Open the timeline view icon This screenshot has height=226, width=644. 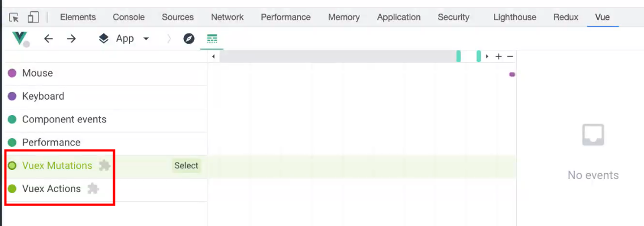[212, 39]
